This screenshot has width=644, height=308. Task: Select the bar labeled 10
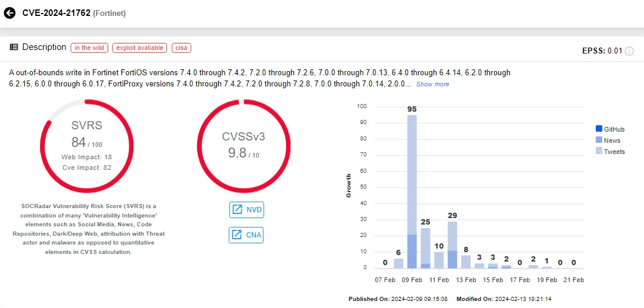point(439,260)
